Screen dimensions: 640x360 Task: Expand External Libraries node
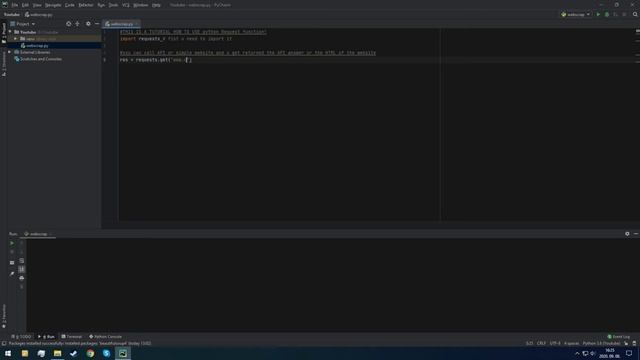(x=10, y=52)
